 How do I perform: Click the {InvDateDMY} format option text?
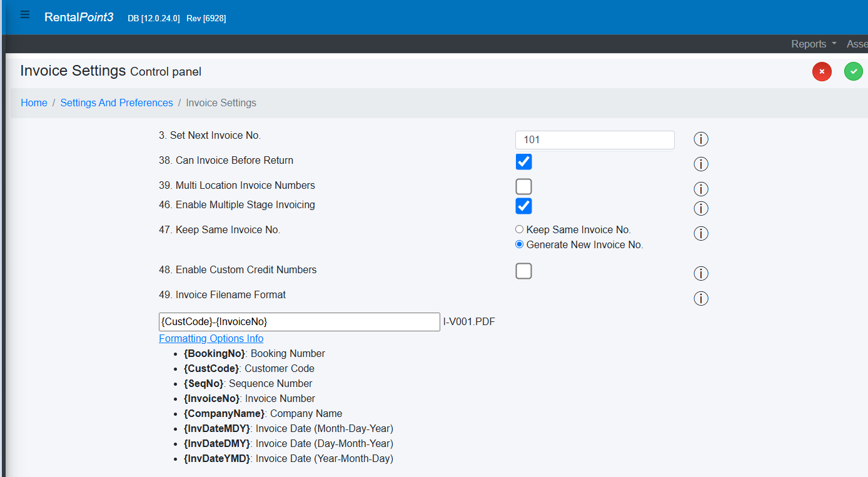pos(217,443)
